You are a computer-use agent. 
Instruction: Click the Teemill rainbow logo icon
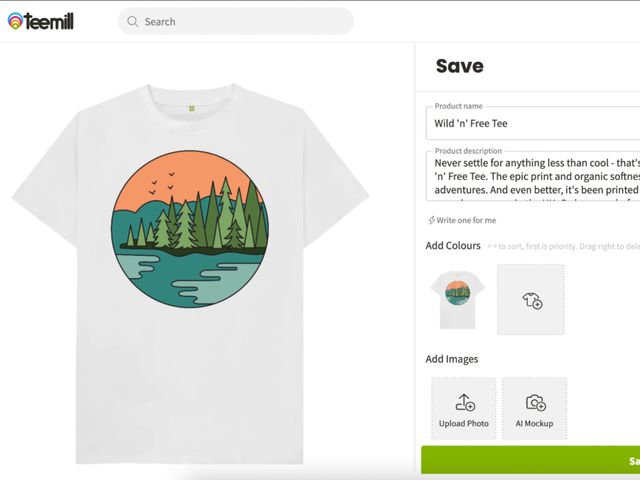[x=15, y=21]
